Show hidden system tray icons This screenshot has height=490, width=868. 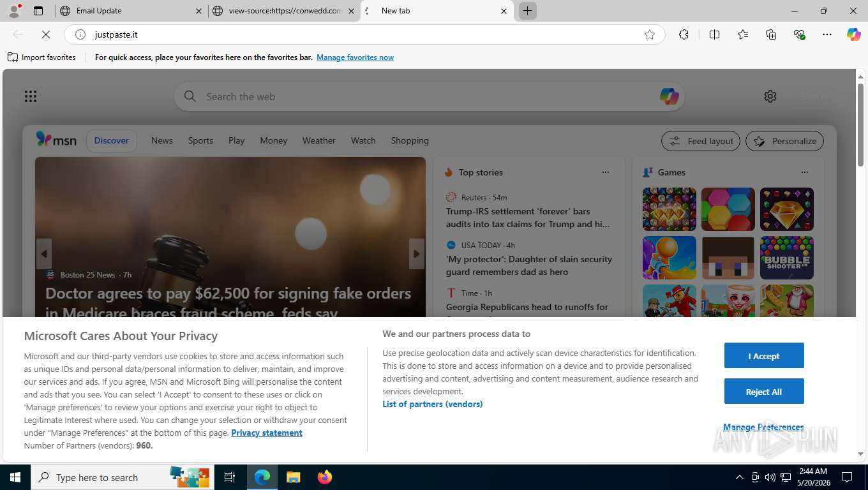pyautogui.click(x=740, y=477)
